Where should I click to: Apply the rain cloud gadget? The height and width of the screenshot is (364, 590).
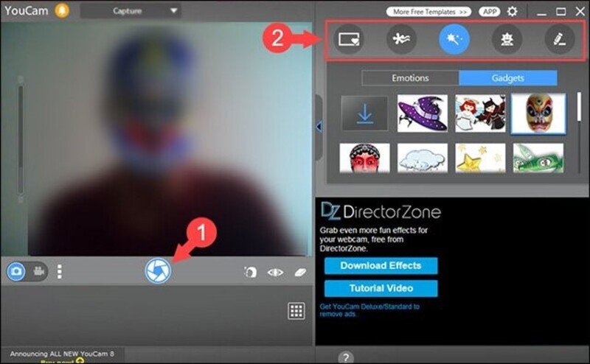coord(423,158)
